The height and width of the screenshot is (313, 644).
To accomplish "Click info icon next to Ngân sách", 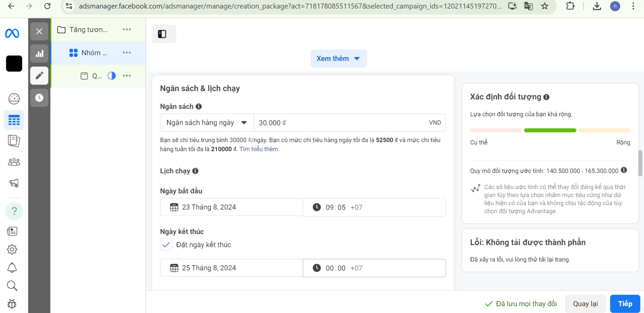I will click(x=199, y=107).
